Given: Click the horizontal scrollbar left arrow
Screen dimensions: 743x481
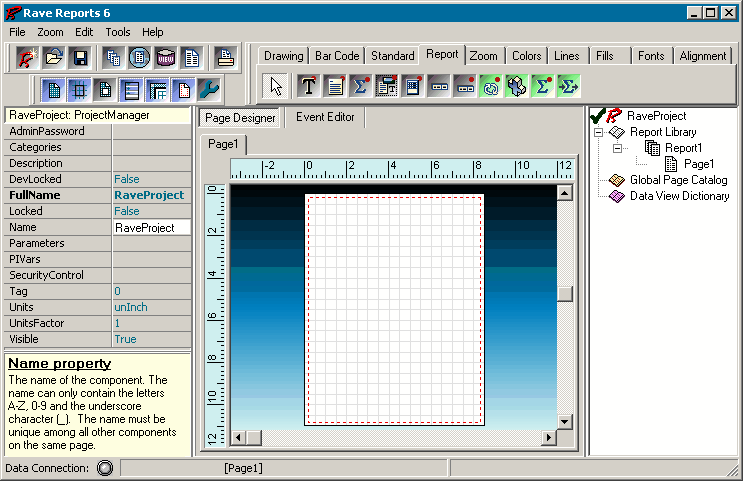Looking at the screenshot, I should point(238,437).
